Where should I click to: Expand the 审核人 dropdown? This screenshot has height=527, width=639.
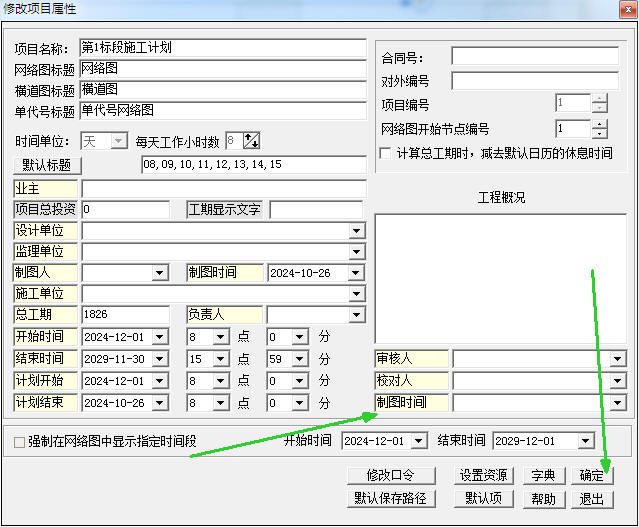point(617,359)
